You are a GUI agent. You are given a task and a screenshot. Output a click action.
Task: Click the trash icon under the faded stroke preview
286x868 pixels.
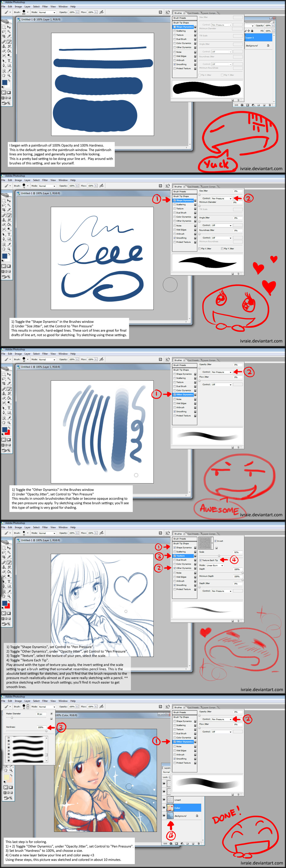click(238, 447)
